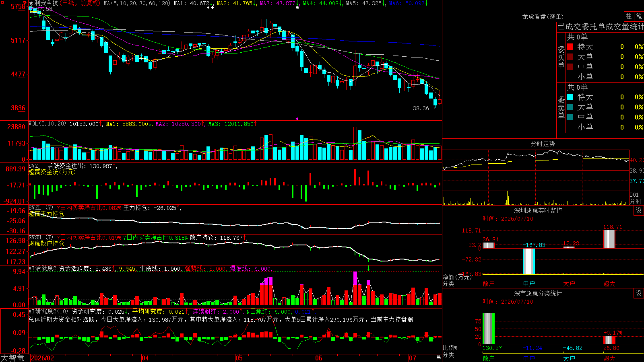Click the MA3: 43.877 value
This screenshot has width=644, height=362.
(278, 3)
